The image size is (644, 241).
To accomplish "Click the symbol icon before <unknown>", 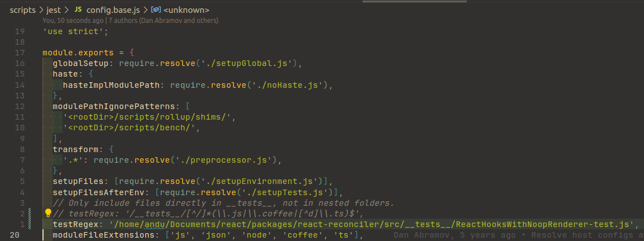I will [x=156, y=10].
